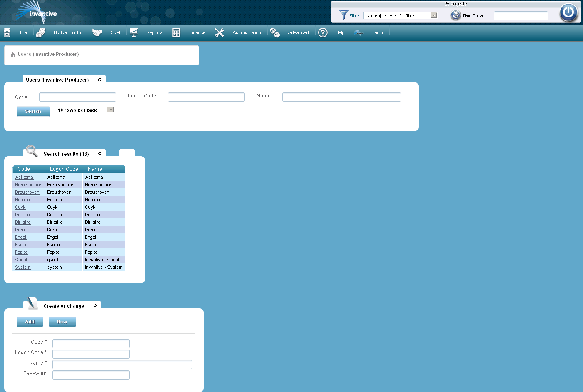Screen dimensions: 583x392
Task: Open the Fasen user link
Action: (22, 245)
